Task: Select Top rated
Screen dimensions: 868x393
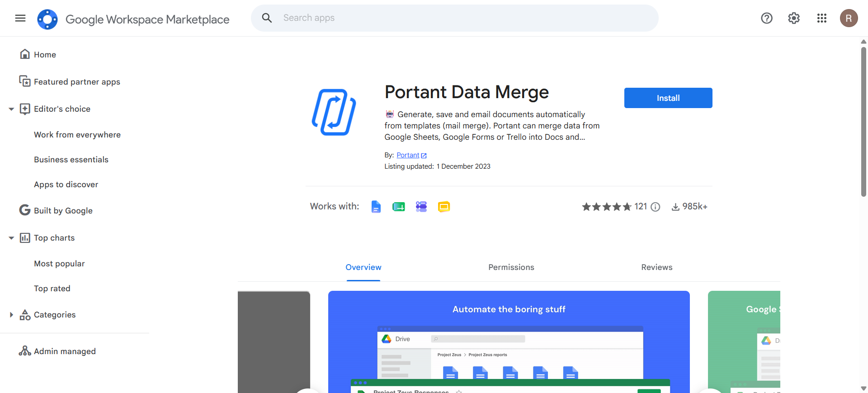Action: (x=52, y=289)
